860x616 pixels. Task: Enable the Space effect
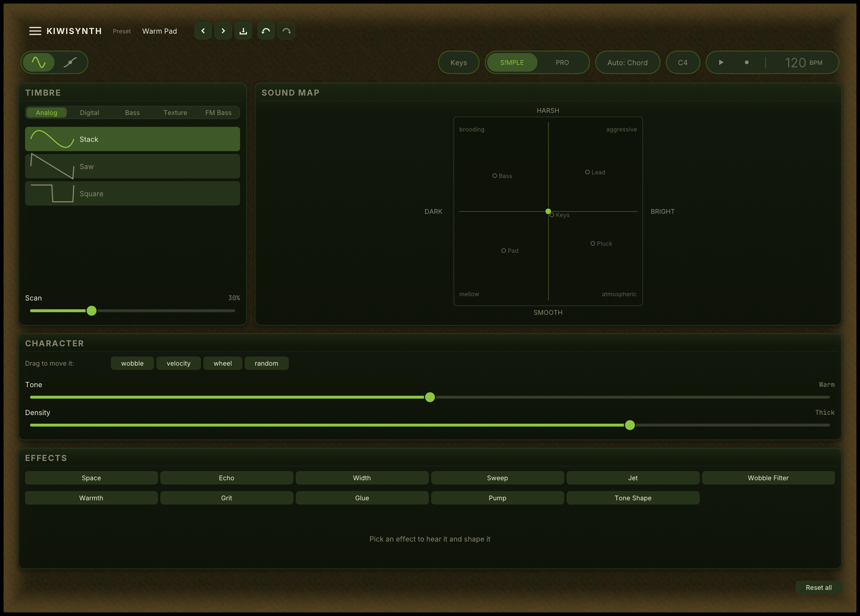[x=91, y=478]
